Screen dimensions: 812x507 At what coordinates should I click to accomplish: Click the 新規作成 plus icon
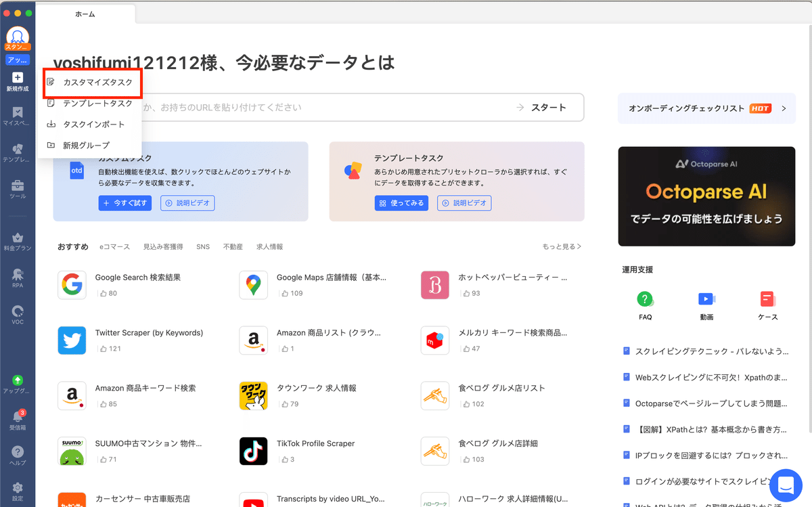tap(18, 78)
